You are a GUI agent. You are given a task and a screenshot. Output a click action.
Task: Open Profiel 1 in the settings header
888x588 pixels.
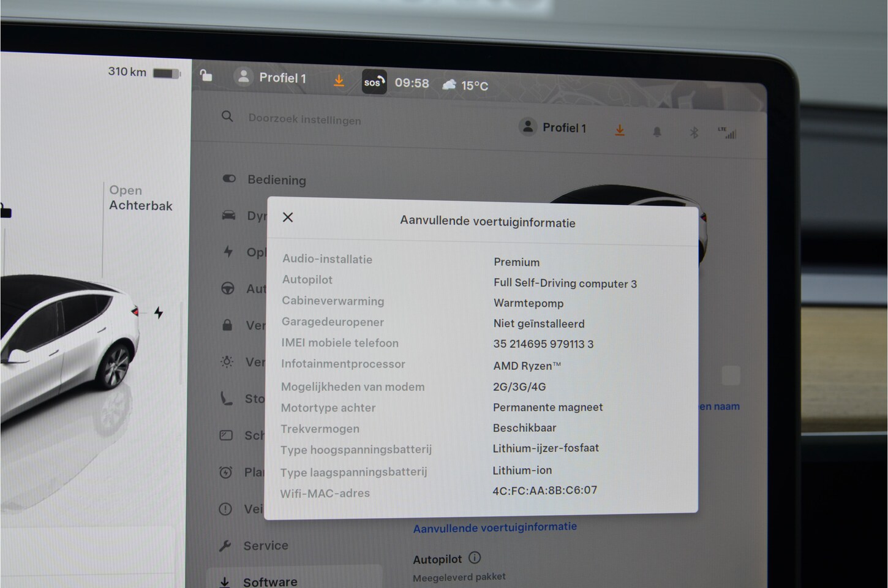pos(553,127)
